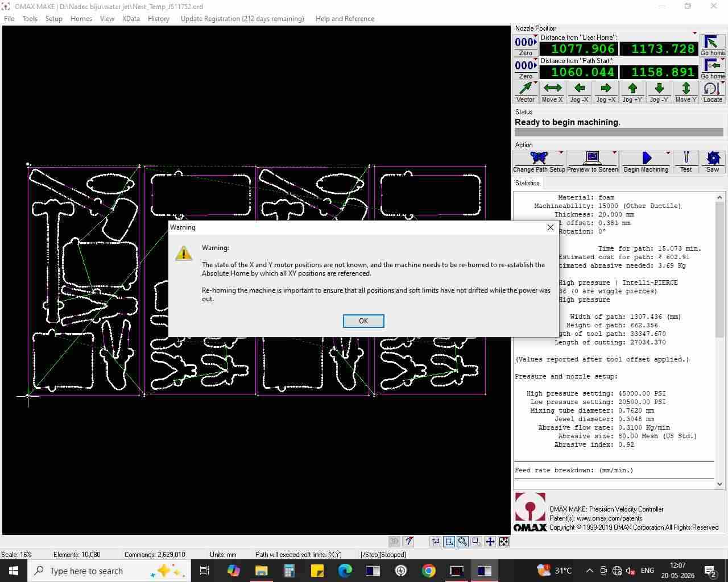Expand dropdown arrow on Change Path Setup
The width and height of the screenshot is (728, 582).
tap(561, 153)
